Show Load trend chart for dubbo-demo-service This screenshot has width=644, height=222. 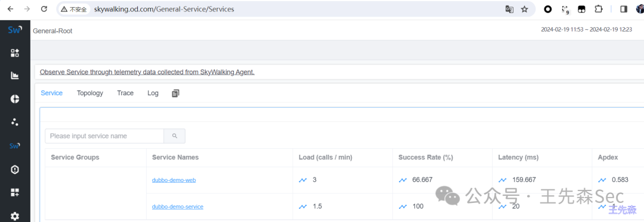(303, 207)
